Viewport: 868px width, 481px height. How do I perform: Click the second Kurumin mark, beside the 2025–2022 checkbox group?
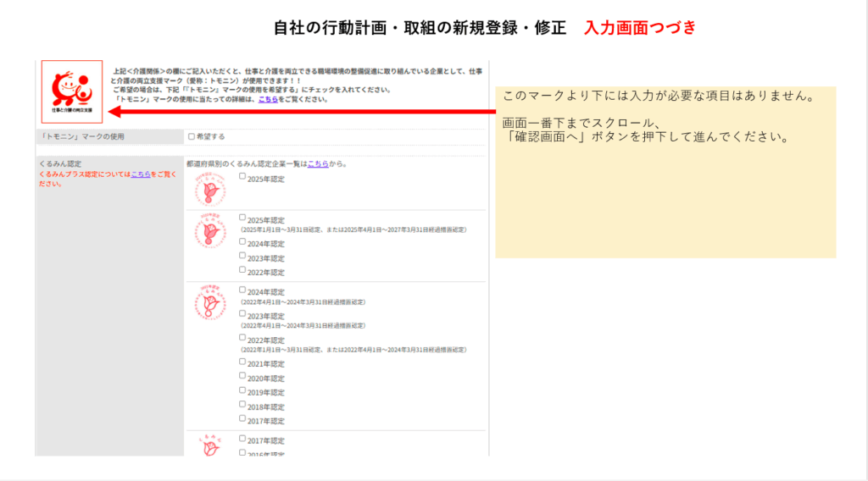point(209,229)
